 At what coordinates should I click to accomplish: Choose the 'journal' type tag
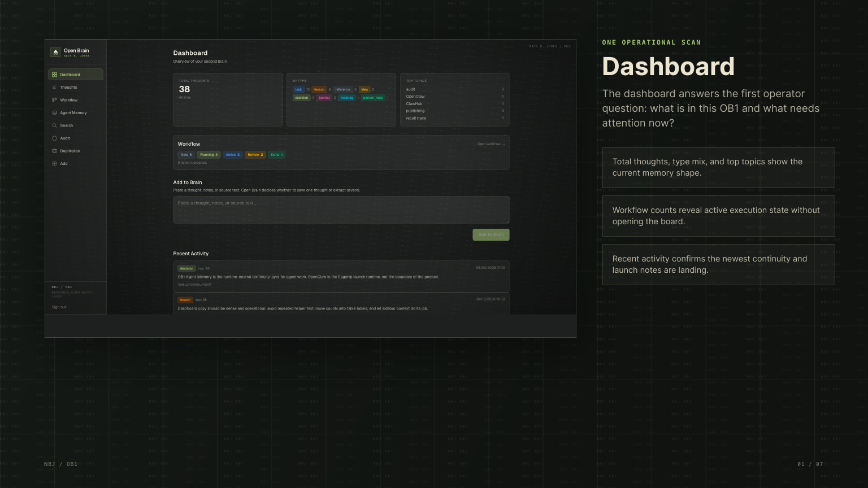click(324, 98)
